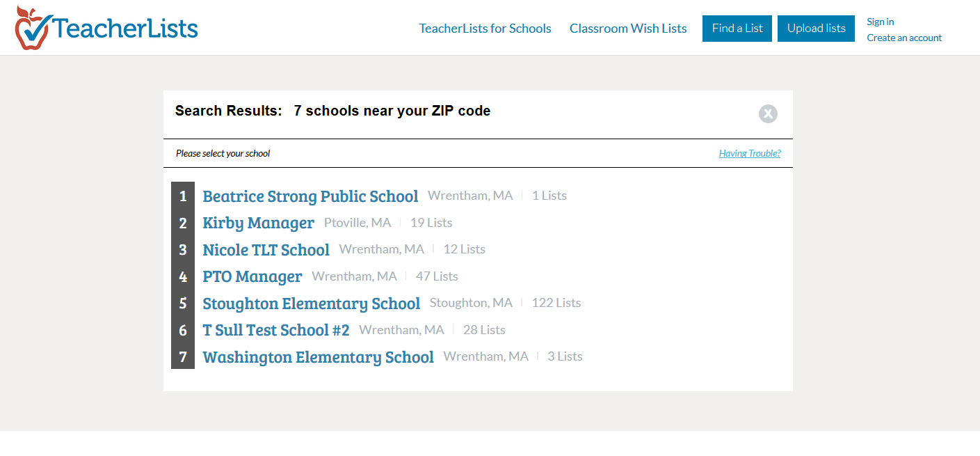Image resolution: width=980 pixels, height=456 pixels.
Task: Click the number 5 result badge
Action: [x=183, y=304]
